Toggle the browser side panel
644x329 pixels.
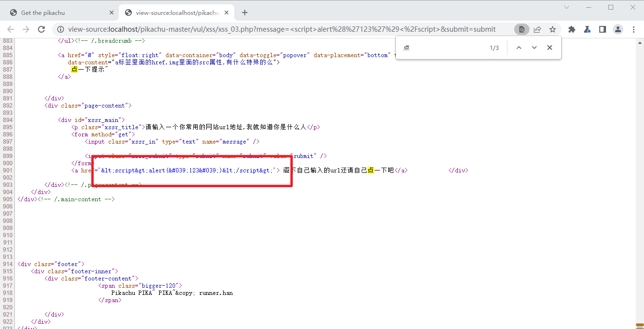pos(603,29)
